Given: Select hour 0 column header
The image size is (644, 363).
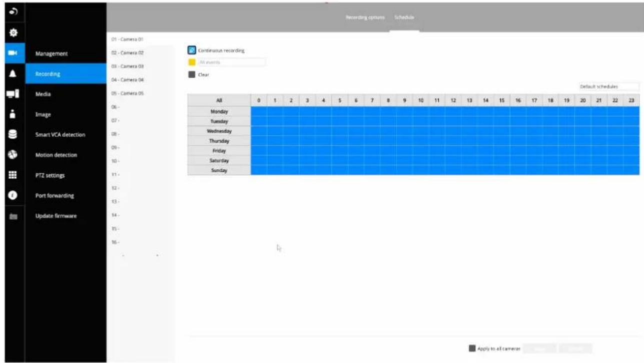Looking at the screenshot, I should coord(259,101).
